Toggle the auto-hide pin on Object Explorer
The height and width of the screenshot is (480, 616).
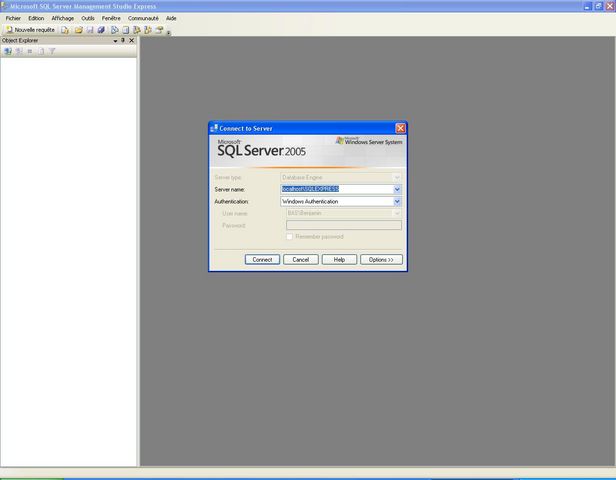123,41
